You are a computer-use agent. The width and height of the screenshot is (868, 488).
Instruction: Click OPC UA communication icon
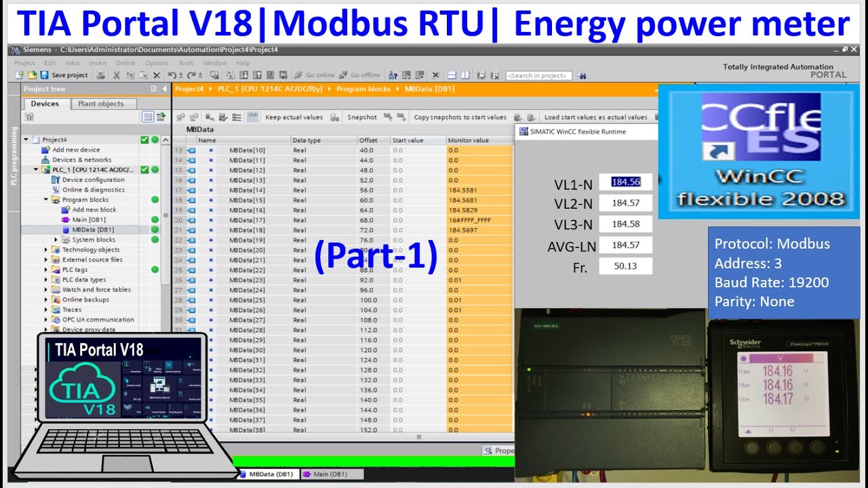coord(56,320)
